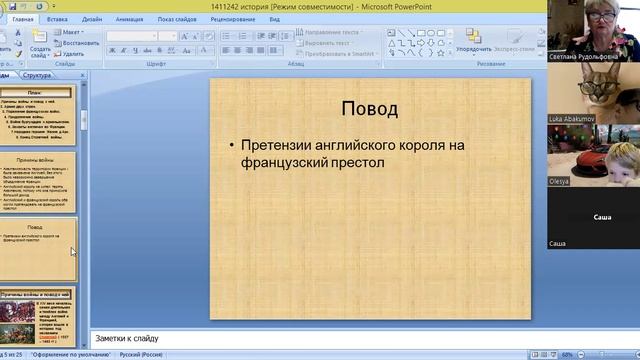The height and width of the screenshot is (360, 640).
Task: Click Преобразовать в SmartArt button
Action: (337, 54)
